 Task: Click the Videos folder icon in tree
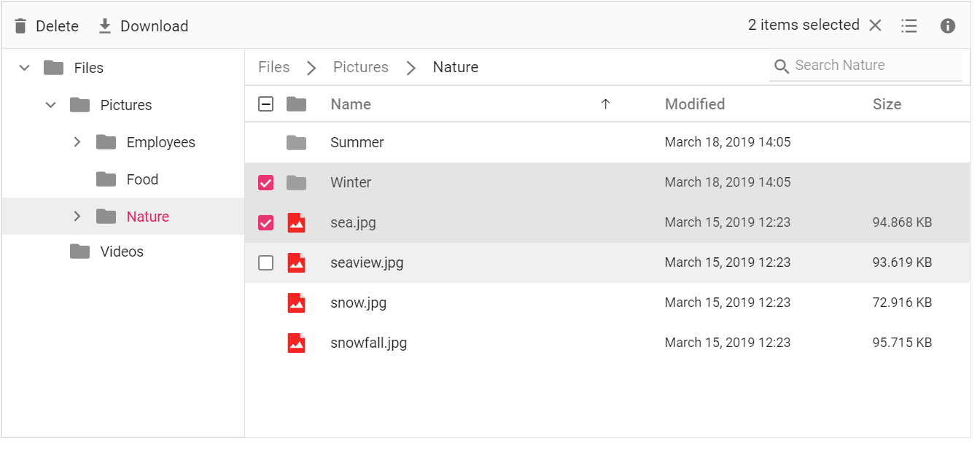(79, 252)
